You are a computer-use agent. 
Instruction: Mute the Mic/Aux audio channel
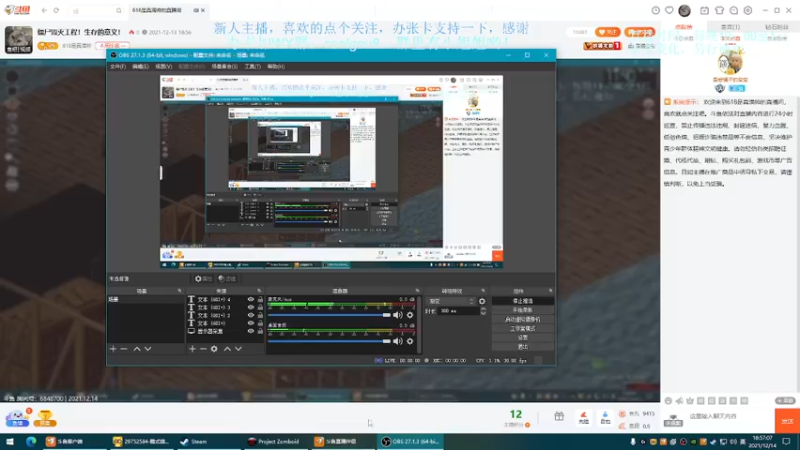[398, 315]
